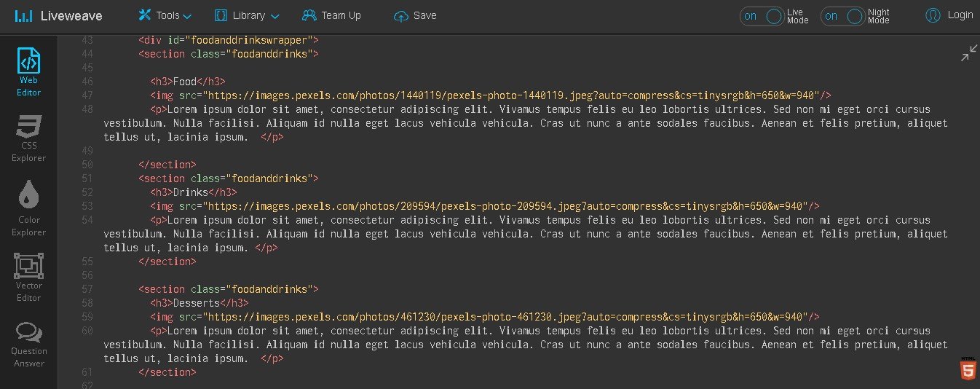Open the Web Editor panel
980x389 pixels.
28,71
